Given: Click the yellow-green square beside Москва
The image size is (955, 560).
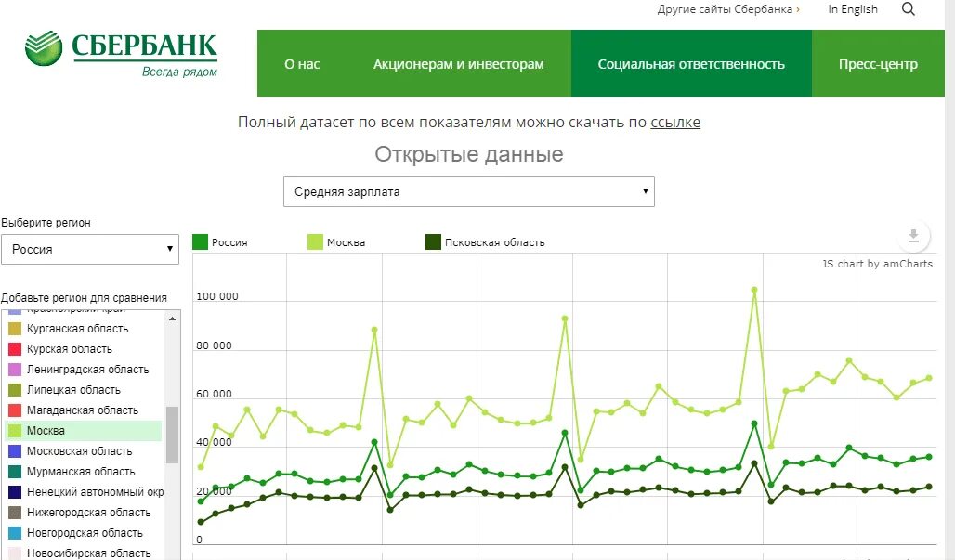Looking at the screenshot, I should click(x=15, y=430).
